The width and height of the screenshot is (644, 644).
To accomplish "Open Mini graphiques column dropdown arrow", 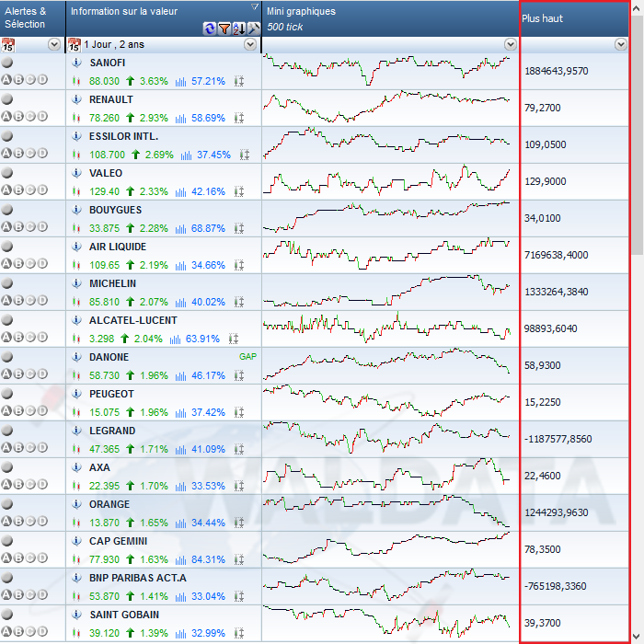I will (510, 44).
